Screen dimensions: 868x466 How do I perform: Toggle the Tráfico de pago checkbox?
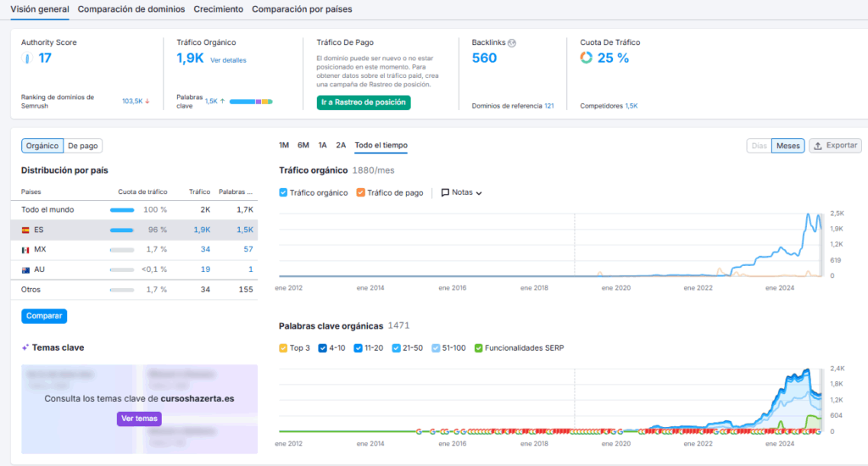pyautogui.click(x=361, y=193)
